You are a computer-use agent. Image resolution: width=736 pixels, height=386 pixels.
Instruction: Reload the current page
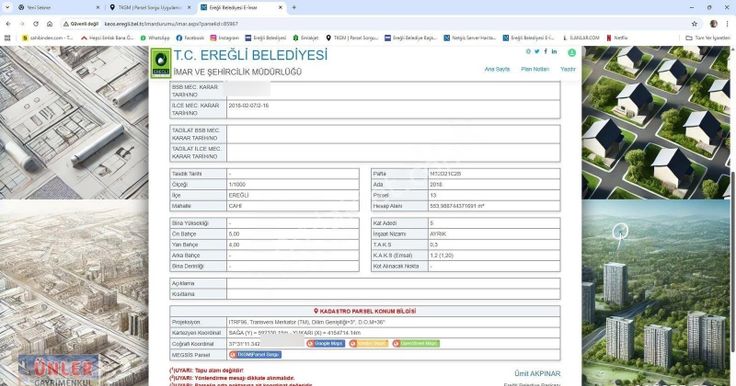36,23
